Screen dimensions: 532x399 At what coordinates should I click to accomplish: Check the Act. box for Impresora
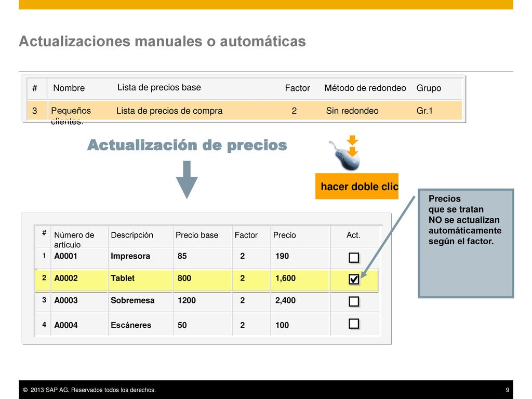[x=353, y=258]
